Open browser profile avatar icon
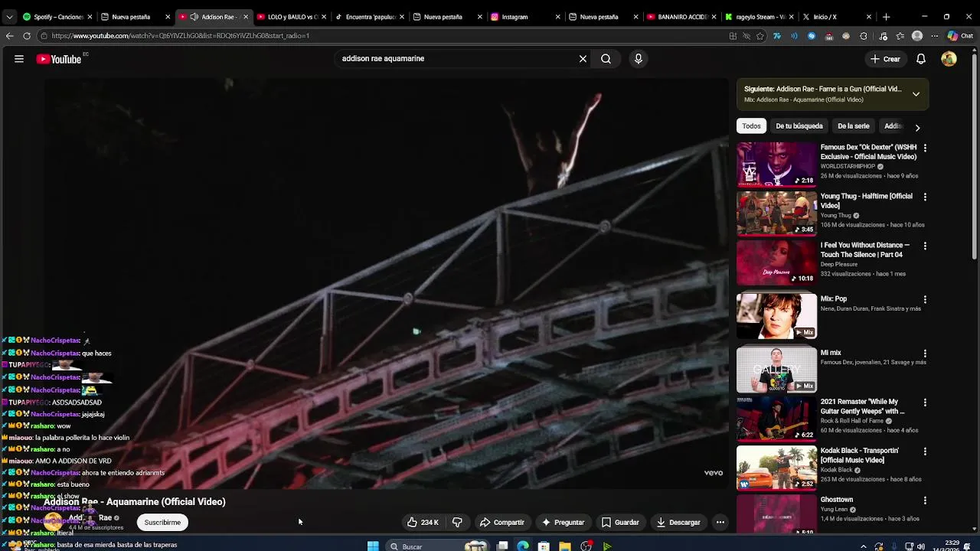 (x=917, y=36)
